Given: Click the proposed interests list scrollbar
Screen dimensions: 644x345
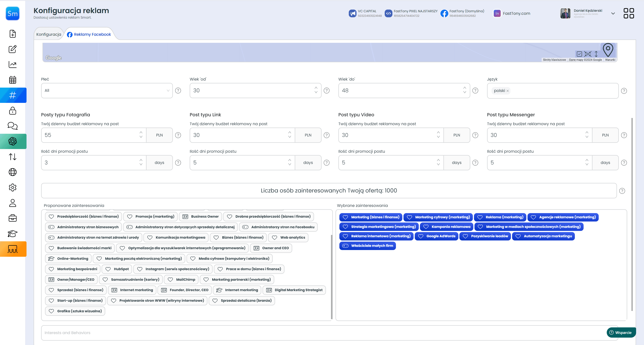Looking at the screenshot, I should (332, 277).
